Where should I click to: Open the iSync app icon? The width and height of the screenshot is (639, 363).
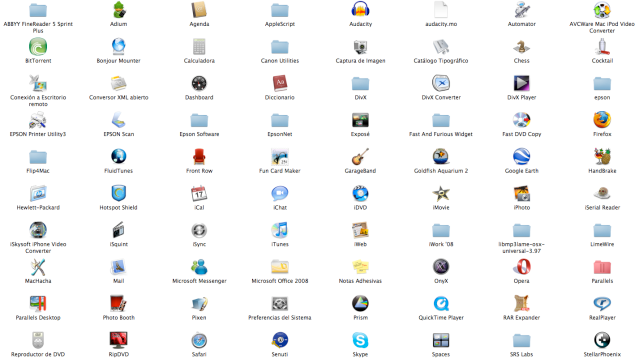(199, 230)
